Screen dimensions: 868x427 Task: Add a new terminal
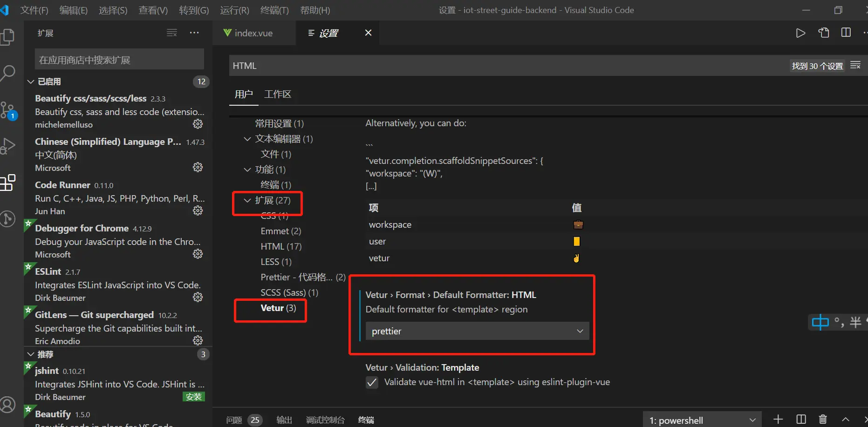click(x=778, y=420)
